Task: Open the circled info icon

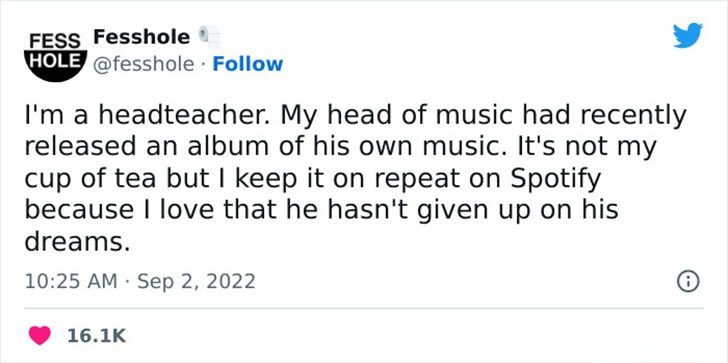Action: pyautogui.click(x=688, y=282)
